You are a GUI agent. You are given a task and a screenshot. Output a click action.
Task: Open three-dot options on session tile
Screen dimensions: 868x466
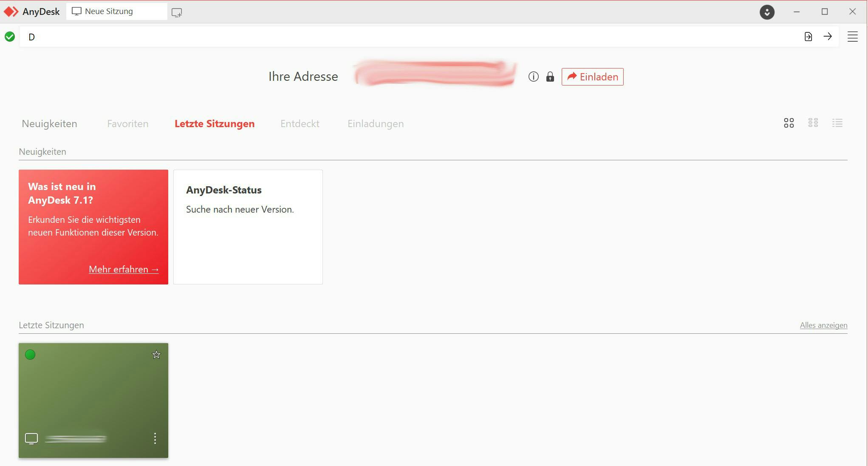pyautogui.click(x=155, y=438)
